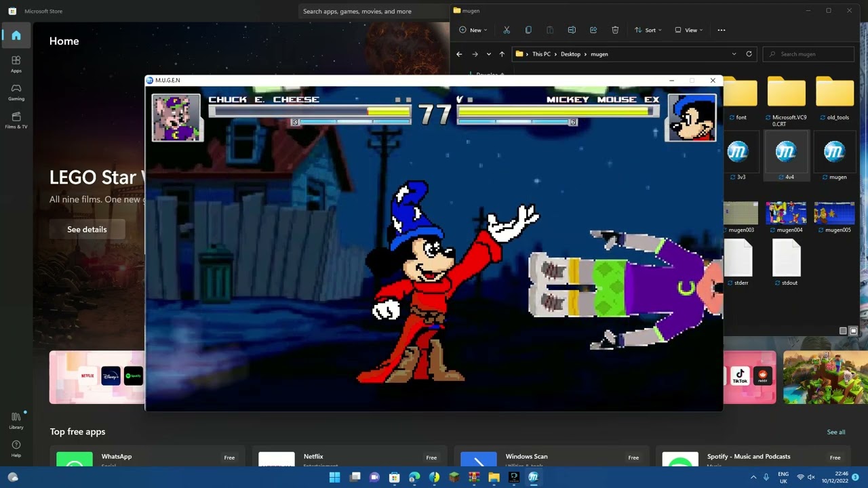
Task: Select the font folder
Action: click(739, 99)
